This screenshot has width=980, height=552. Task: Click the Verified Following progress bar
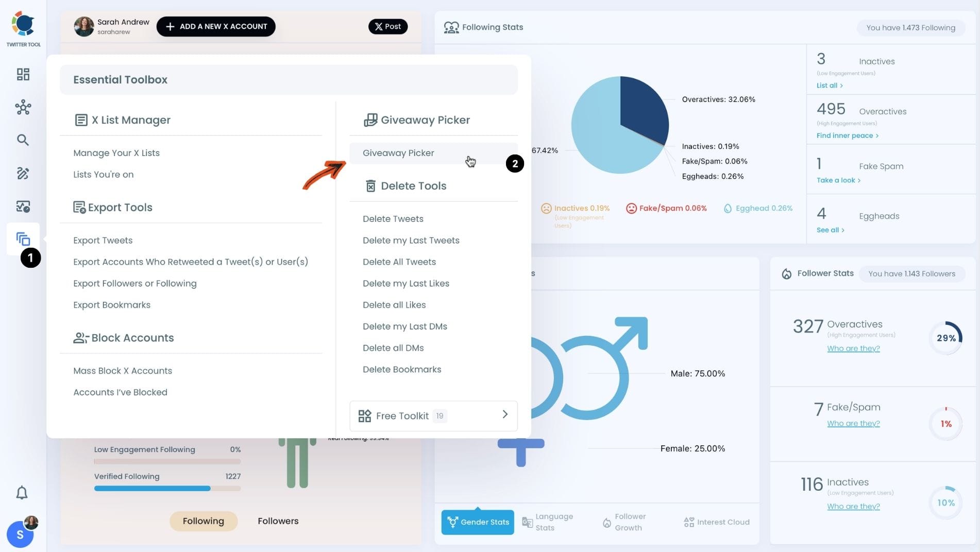coord(167,488)
